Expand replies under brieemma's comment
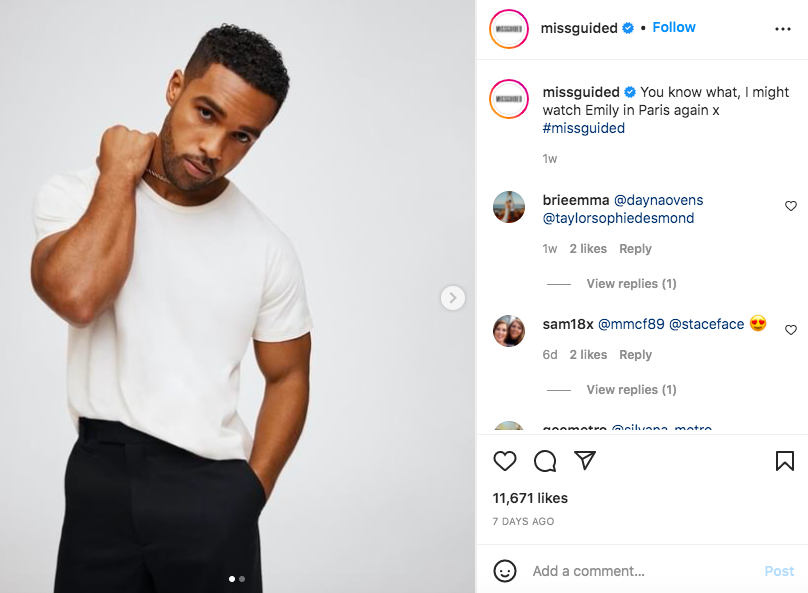Screen dimensions: 808x593 [x=631, y=284]
